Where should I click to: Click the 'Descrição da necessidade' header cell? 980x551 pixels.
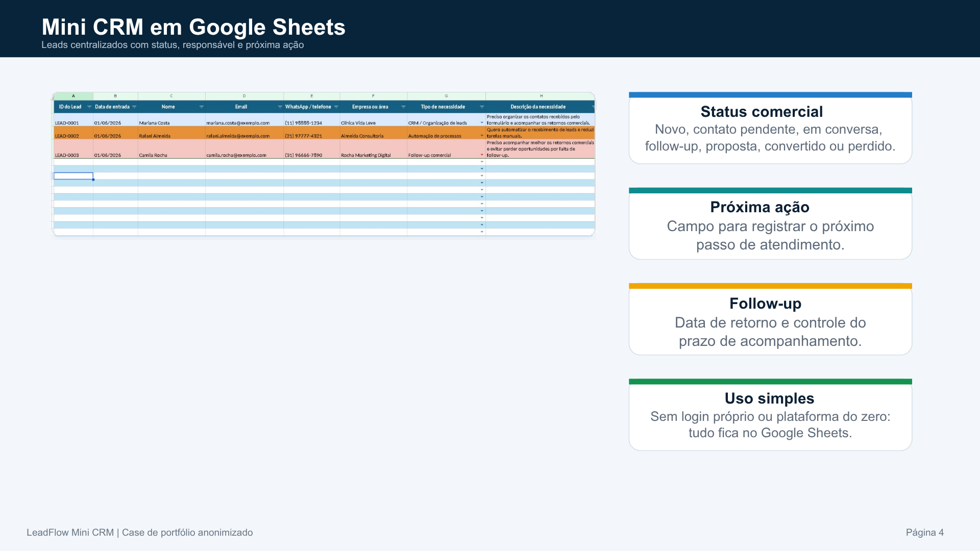[x=541, y=107]
